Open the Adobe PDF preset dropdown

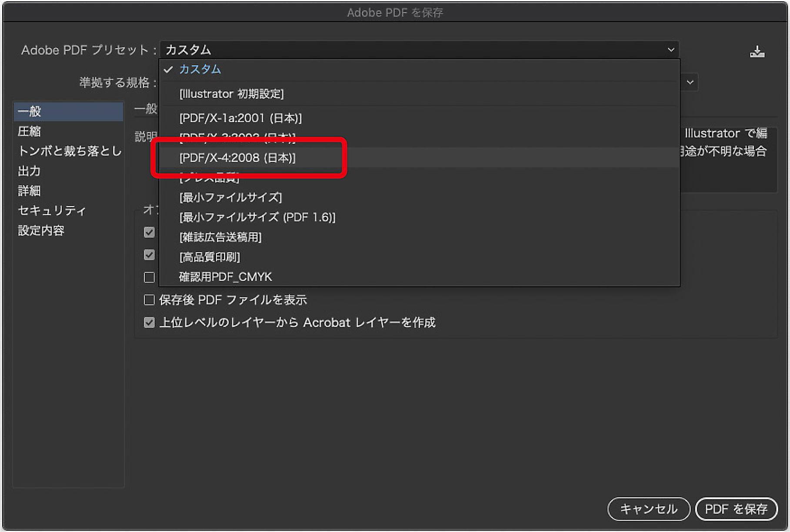[x=419, y=50]
